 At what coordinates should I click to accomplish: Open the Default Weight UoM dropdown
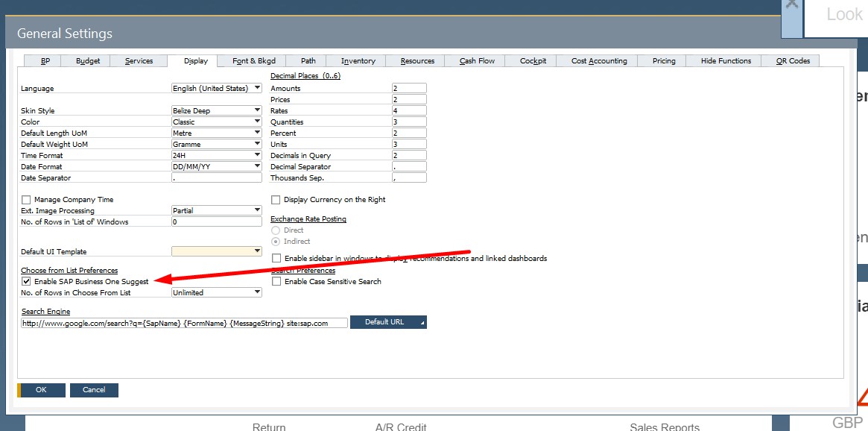point(256,144)
